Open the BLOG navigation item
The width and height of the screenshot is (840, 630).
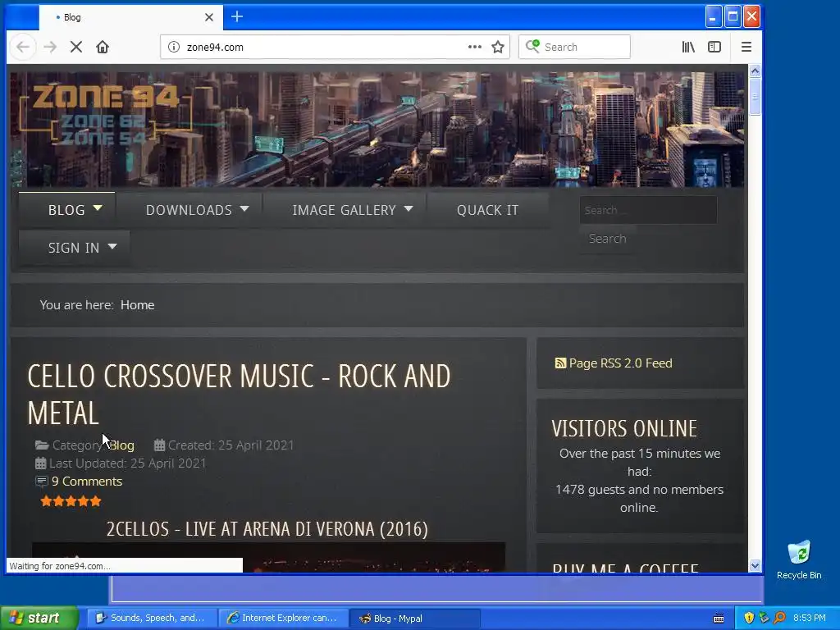(x=66, y=210)
